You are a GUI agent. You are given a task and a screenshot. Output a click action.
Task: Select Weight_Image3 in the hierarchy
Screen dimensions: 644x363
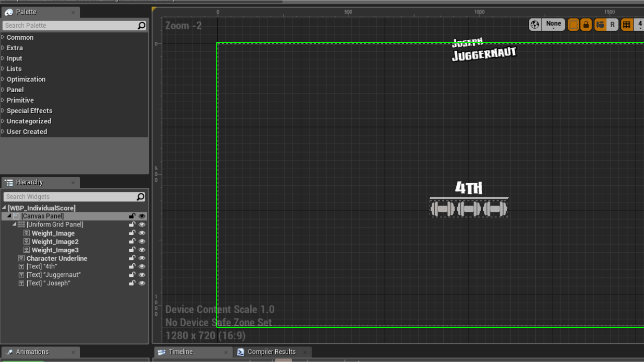click(x=55, y=250)
